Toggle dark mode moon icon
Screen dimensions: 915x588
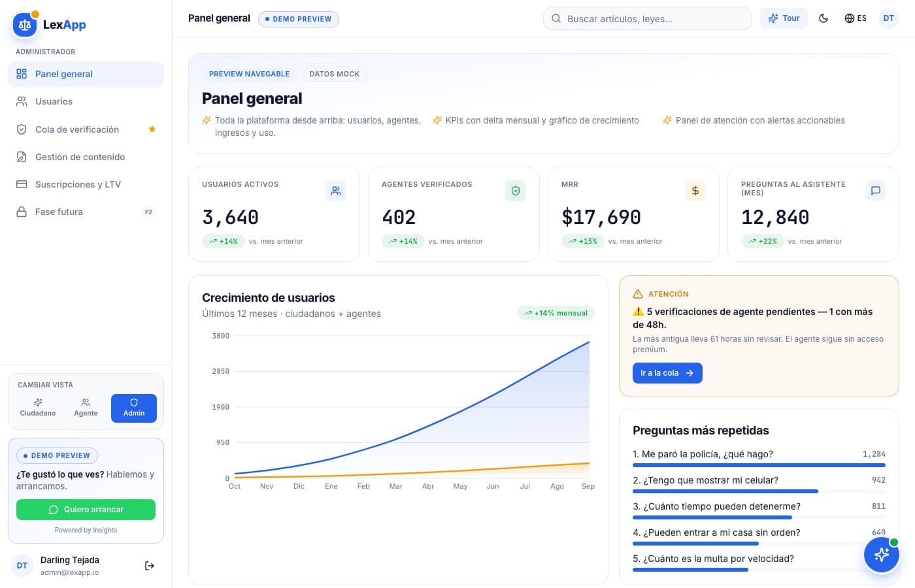(x=823, y=18)
